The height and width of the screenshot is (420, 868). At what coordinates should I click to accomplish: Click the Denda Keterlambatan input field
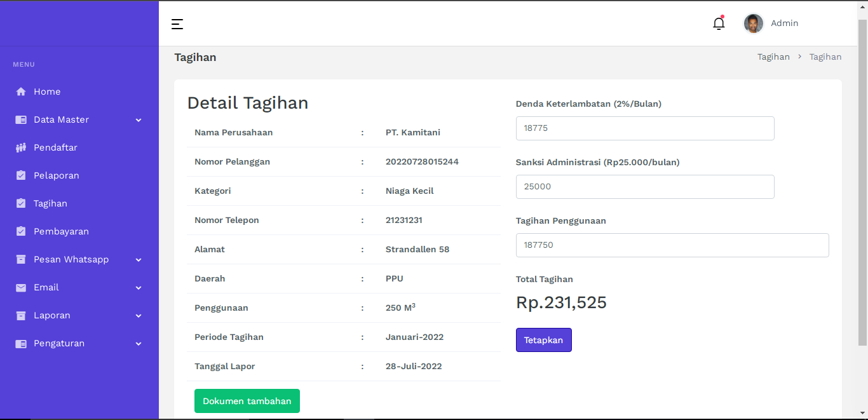[x=644, y=128]
